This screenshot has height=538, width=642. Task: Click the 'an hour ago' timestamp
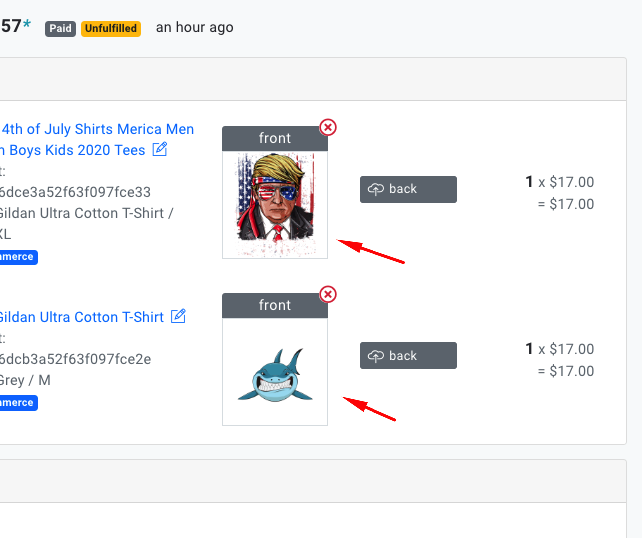194,27
